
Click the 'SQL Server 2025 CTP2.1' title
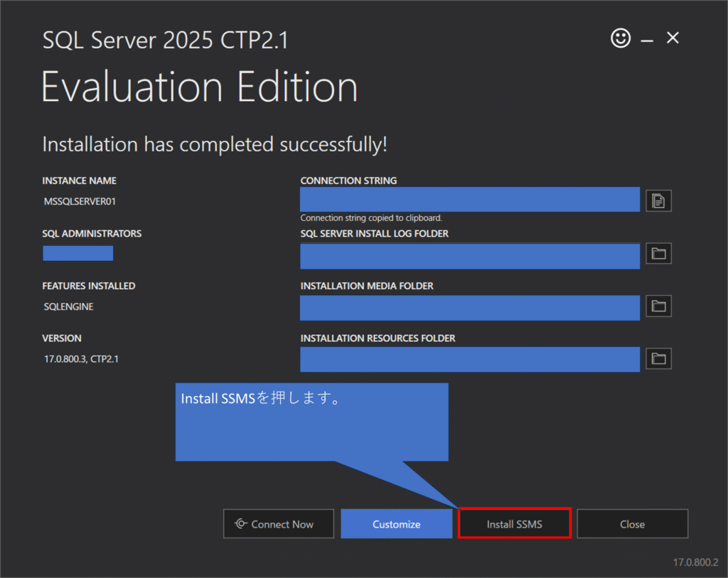165,41
